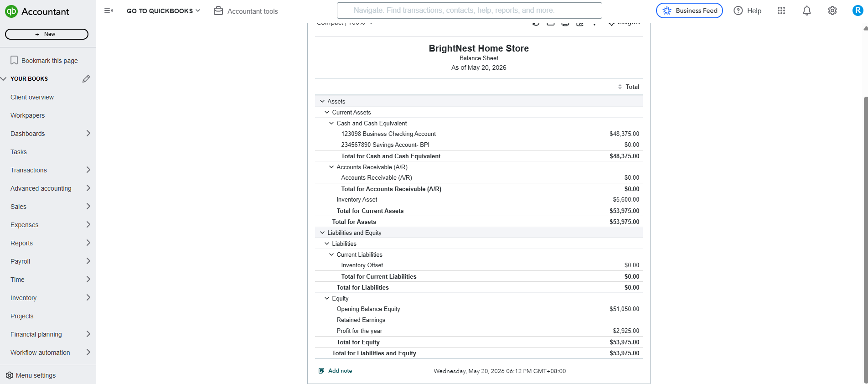Click the Opening Balance Equity amount $51,050.00

coord(624,309)
